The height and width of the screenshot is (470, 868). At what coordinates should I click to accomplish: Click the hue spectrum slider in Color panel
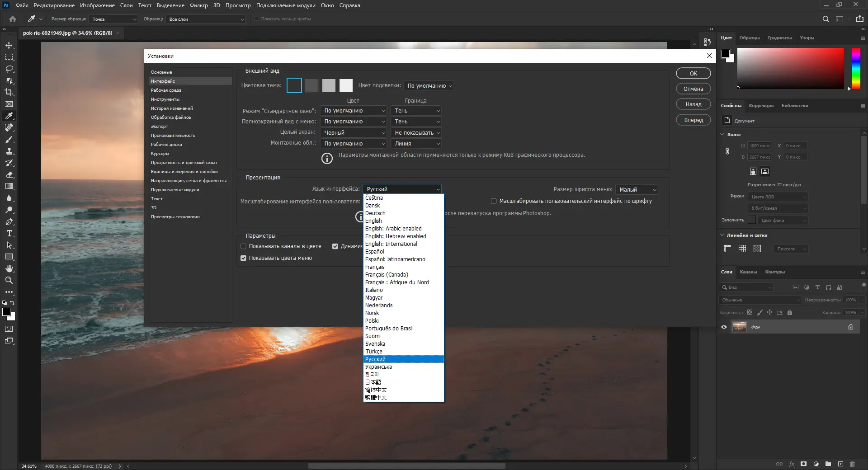[x=856, y=68]
